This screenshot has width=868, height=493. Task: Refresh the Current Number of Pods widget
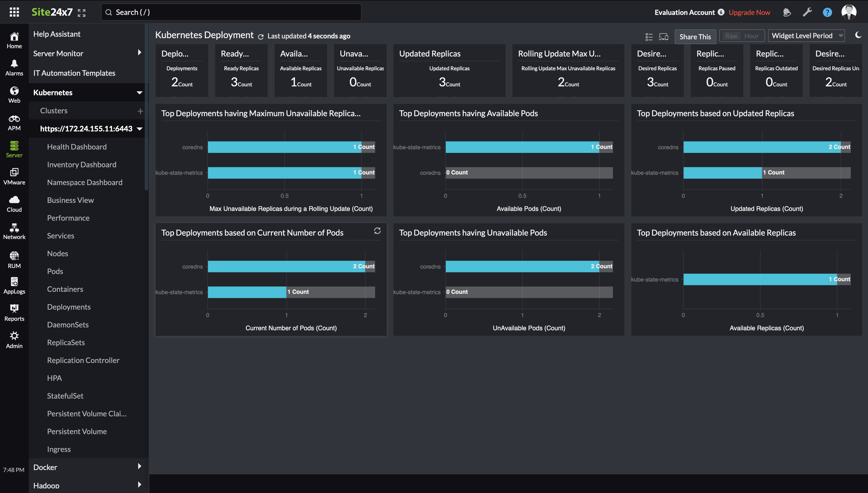pos(378,231)
